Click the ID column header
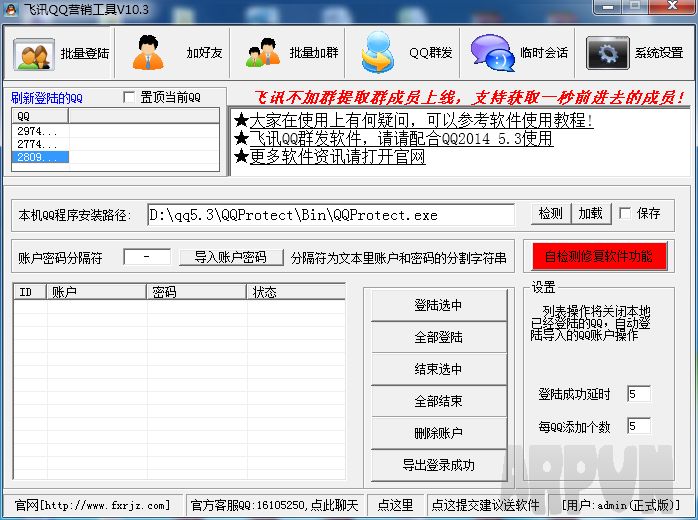This screenshot has width=698, height=520. (x=30, y=292)
